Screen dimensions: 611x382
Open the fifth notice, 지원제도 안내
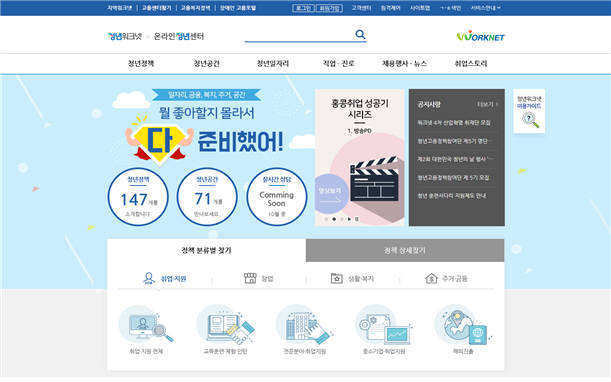(x=452, y=196)
